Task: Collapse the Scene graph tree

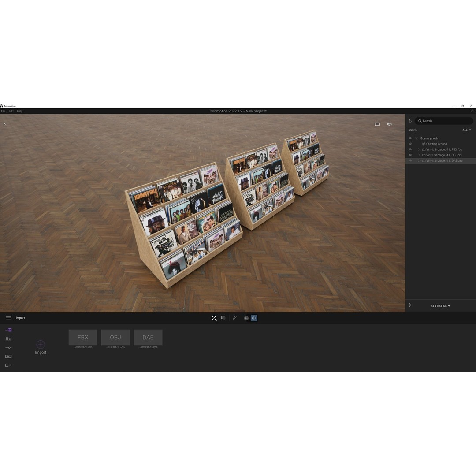Action: [416, 138]
